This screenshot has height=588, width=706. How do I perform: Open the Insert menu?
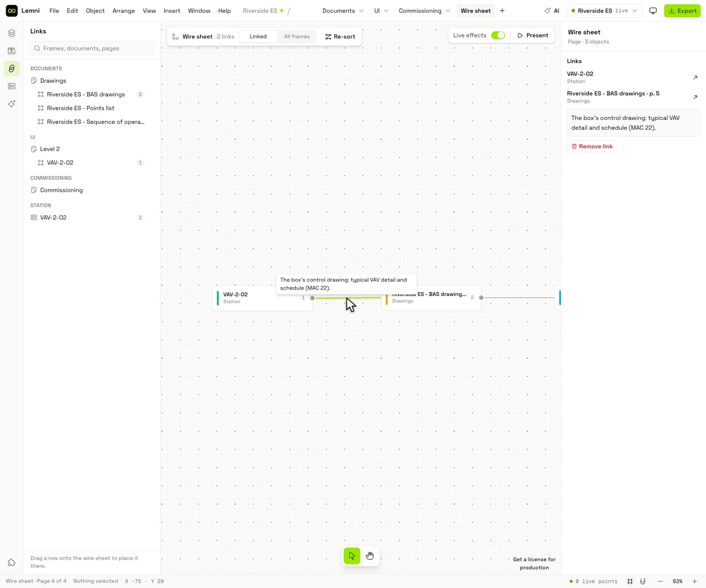click(x=172, y=11)
